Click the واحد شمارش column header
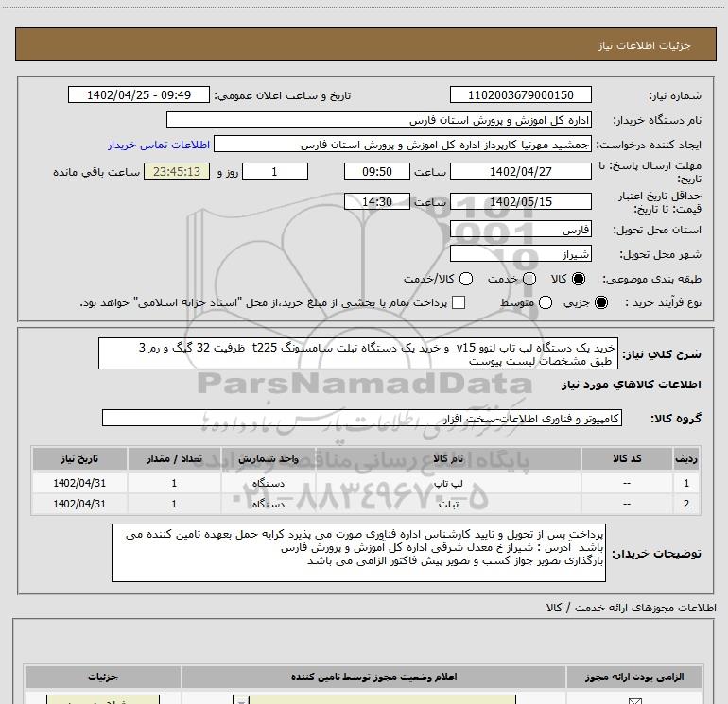The height and width of the screenshot is (704, 728). tap(269, 459)
